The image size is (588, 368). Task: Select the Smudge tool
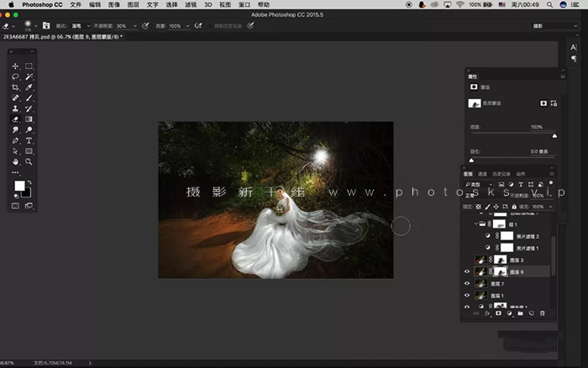click(x=15, y=129)
